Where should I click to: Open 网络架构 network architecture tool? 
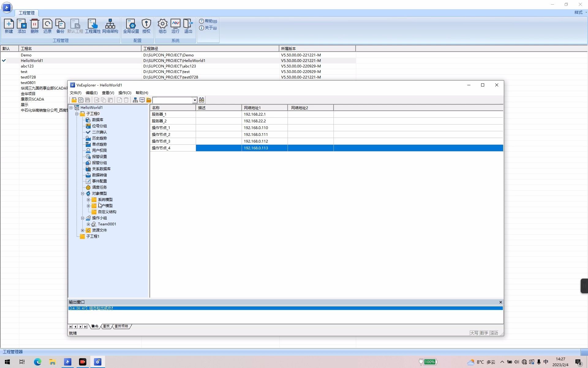pos(110,26)
